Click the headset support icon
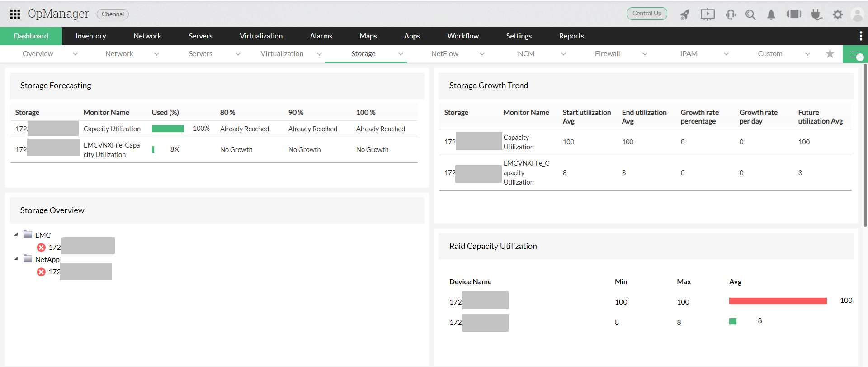Viewport: 868px width, 367px height. (x=731, y=14)
